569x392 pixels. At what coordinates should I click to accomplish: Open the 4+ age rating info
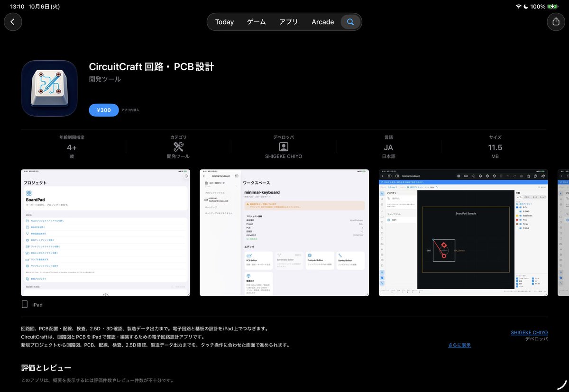click(x=72, y=147)
